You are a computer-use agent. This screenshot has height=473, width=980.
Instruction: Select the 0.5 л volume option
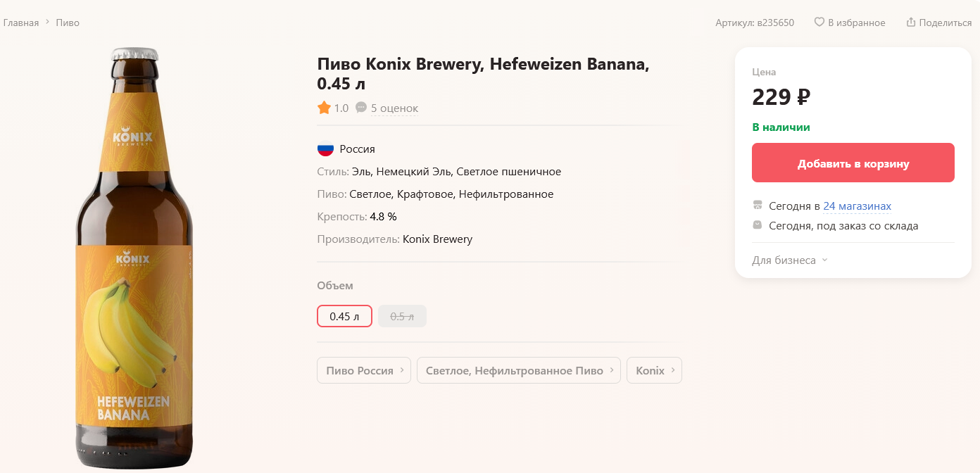pyautogui.click(x=402, y=317)
